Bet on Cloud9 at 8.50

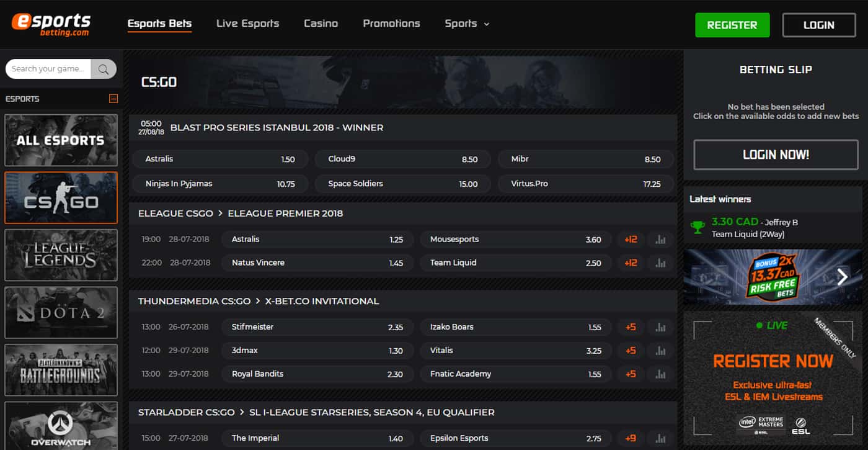pyautogui.click(x=403, y=159)
